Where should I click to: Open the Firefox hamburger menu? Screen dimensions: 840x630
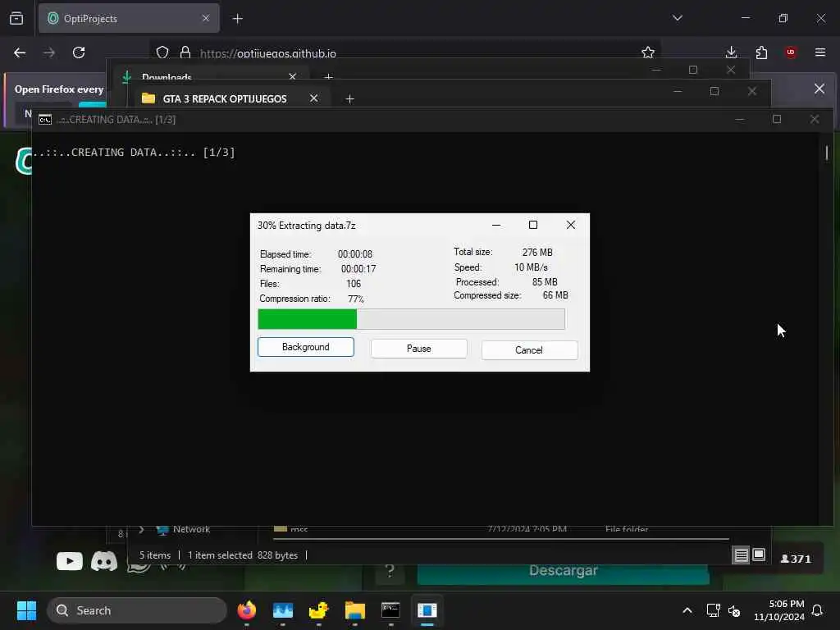(820, 52)
